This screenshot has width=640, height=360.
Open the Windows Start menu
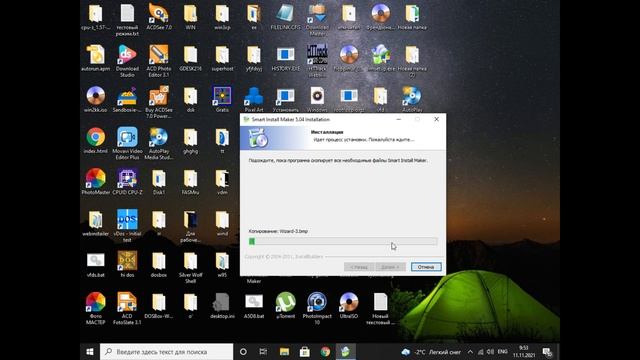90,351
